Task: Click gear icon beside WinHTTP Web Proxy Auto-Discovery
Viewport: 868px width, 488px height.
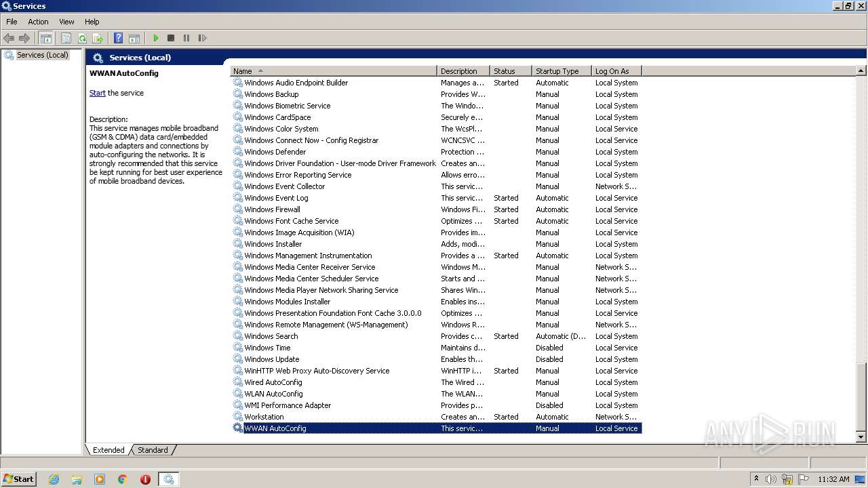Action: click(238, 371)
